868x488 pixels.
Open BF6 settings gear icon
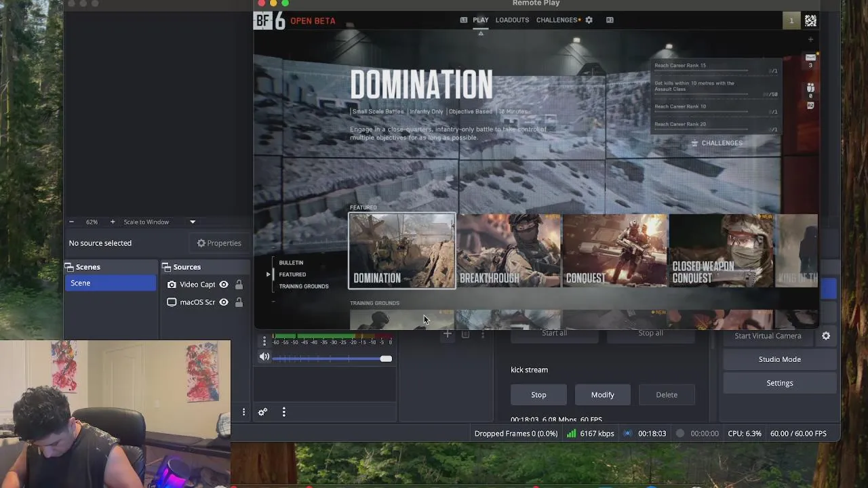point(589,20)
